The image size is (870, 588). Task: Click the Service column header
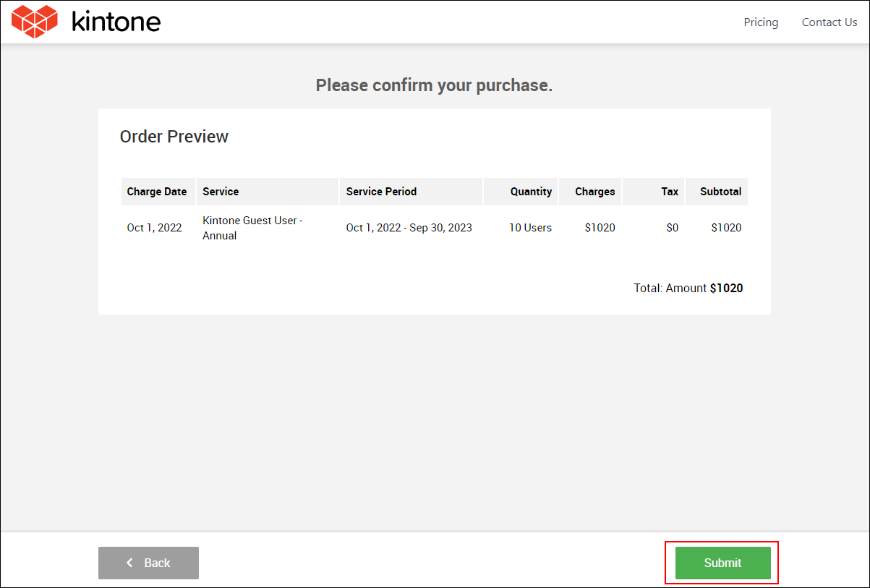pyautogui.click(x=221, y=192)
